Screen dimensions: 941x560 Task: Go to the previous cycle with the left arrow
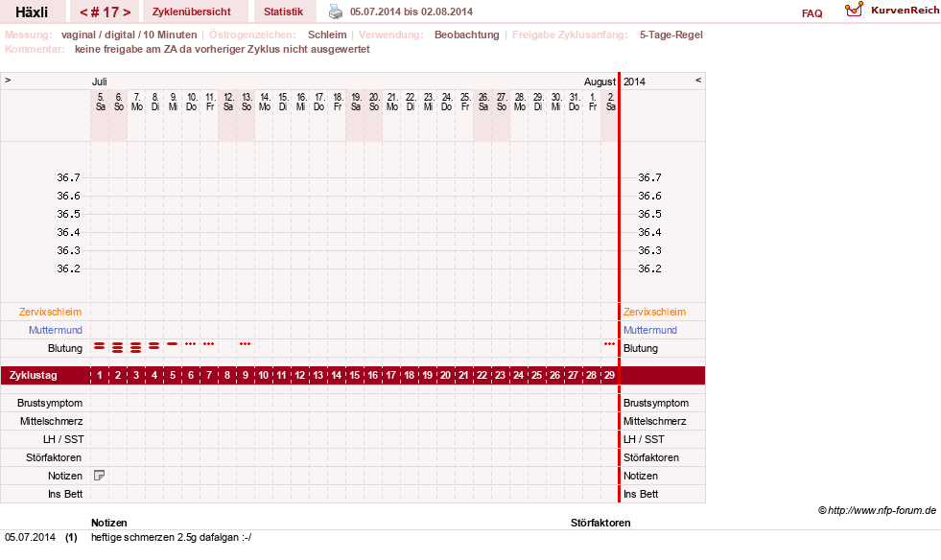click(x=84, y=12)
